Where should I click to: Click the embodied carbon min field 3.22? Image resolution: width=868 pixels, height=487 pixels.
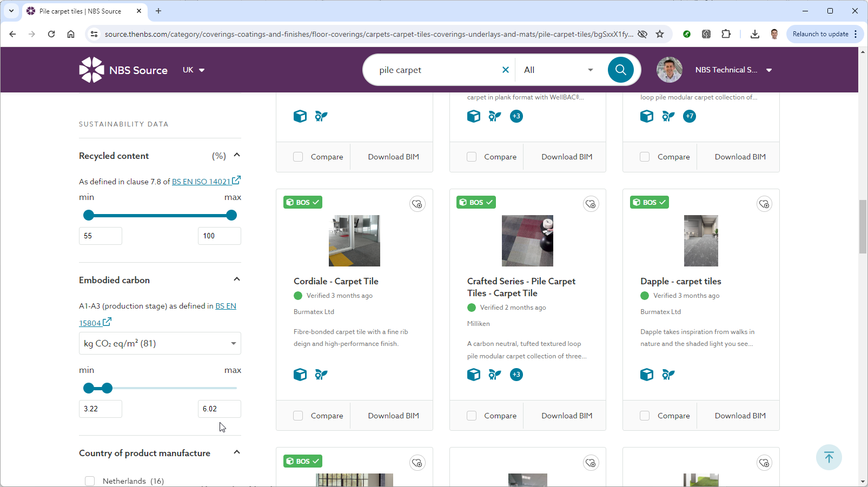pos(101,409)
